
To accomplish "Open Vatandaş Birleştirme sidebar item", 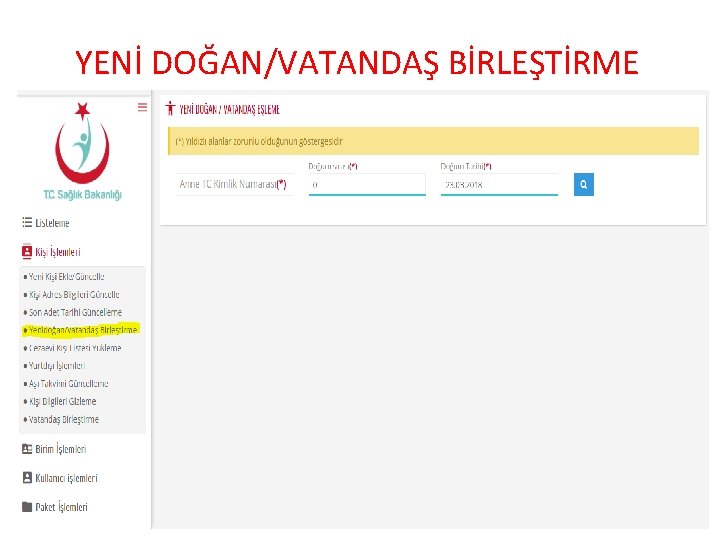I will coord(64,419).
